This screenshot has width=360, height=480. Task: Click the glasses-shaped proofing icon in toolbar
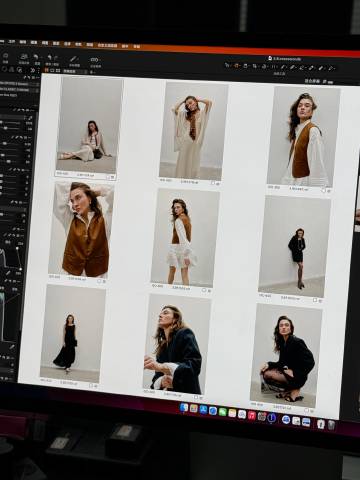tap(94, 60)
